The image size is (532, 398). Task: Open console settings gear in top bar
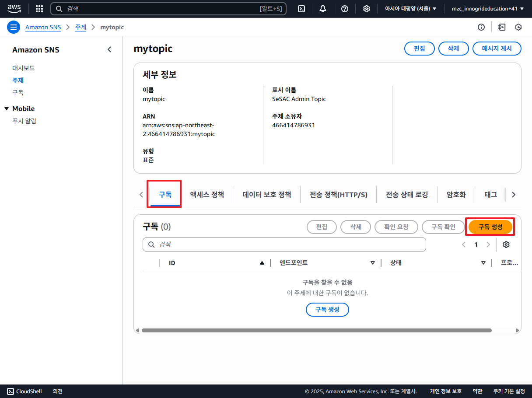[x=367, y=9]
